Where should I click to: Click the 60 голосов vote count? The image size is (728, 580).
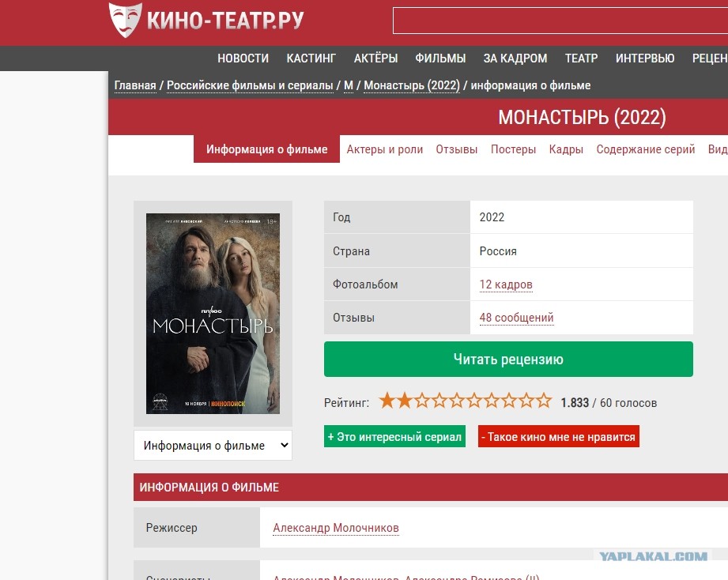click(x=628, y=403)
